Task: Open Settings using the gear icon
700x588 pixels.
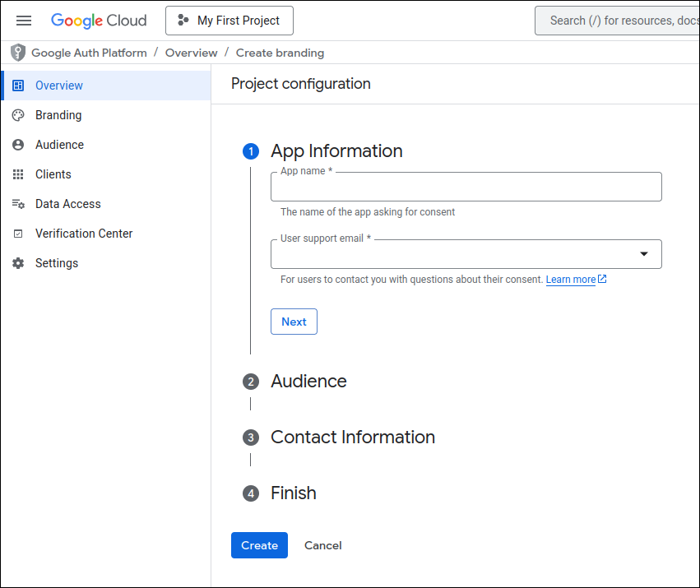Action: pyautogui.click(x=17, y=262)
